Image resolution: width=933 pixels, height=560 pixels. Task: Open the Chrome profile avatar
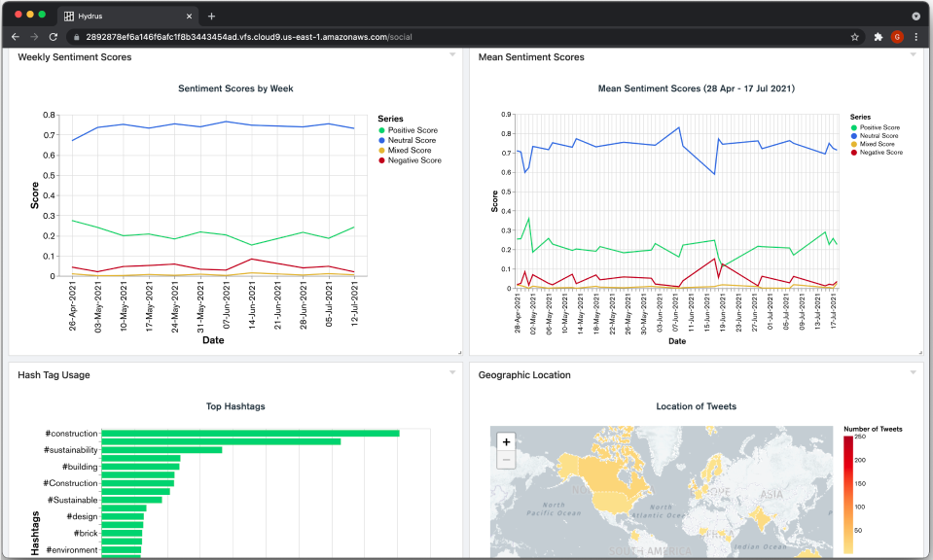click(897, 37)
